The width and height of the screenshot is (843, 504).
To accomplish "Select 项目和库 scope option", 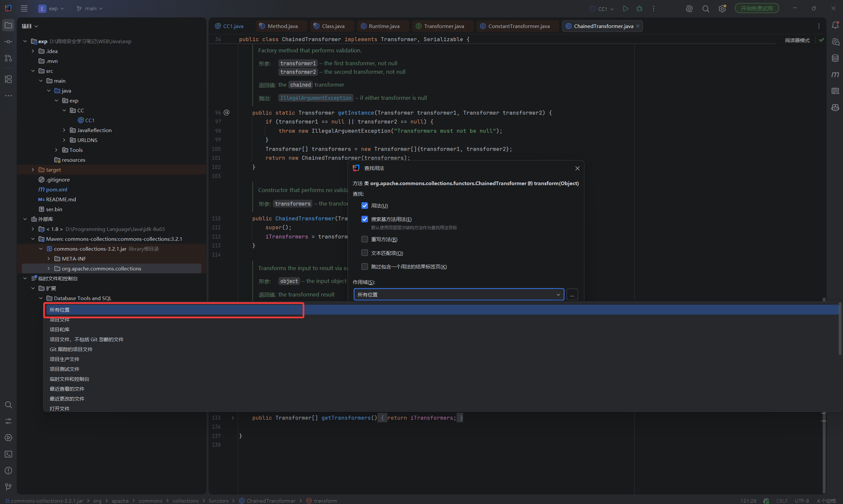I will point(441,329).
